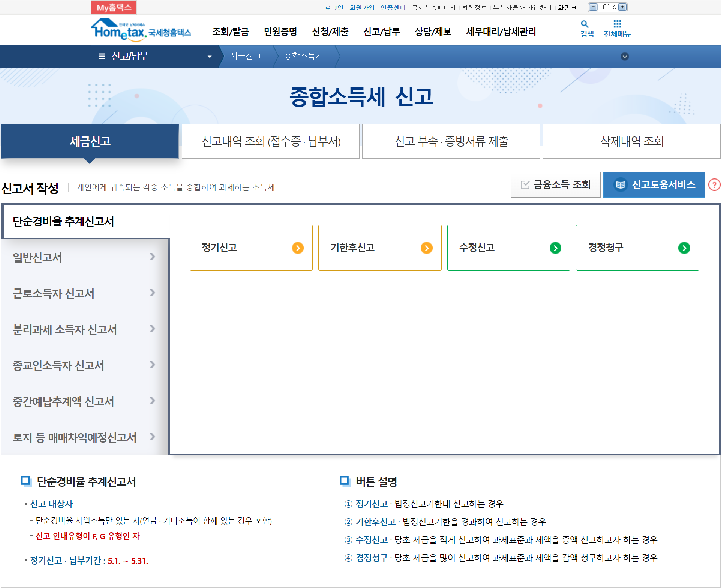Open the 금융소득 조회 check button

click(555, 185)
